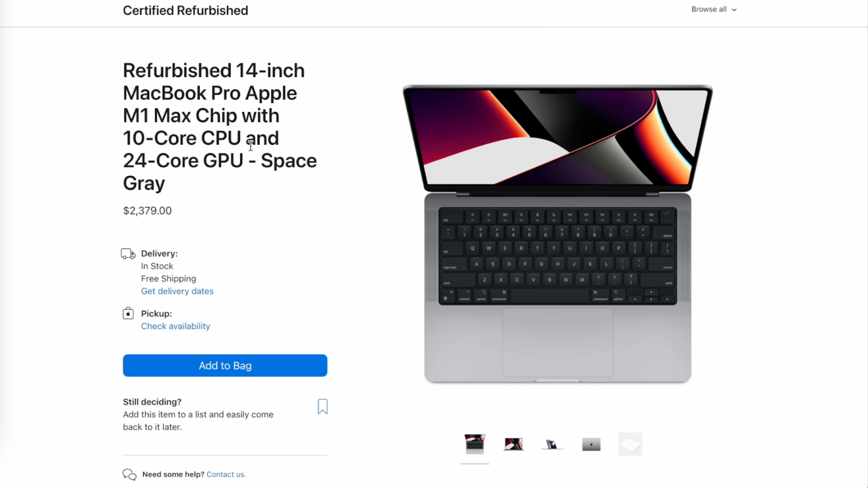Click the Refurbished 14-inch MacBook Pro title
The width and height of the screenshot is (868, 488).
click(220, 127)
